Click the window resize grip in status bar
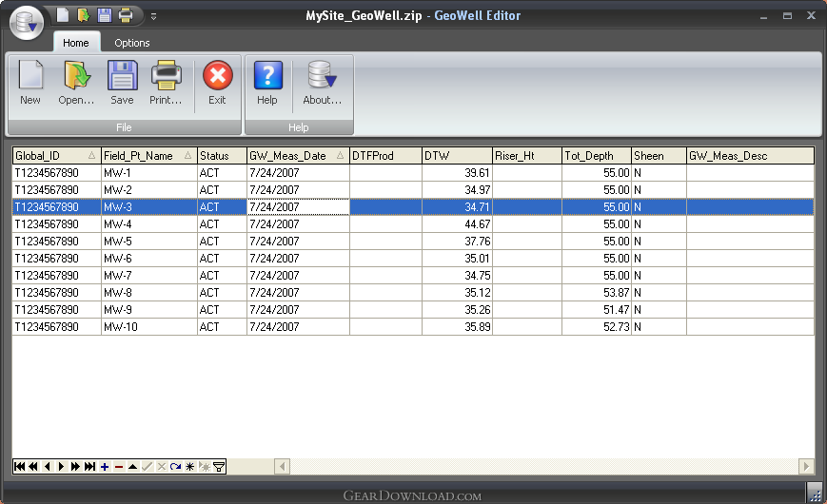This screenshot has width=827, height=504. [x=815, y=494]
